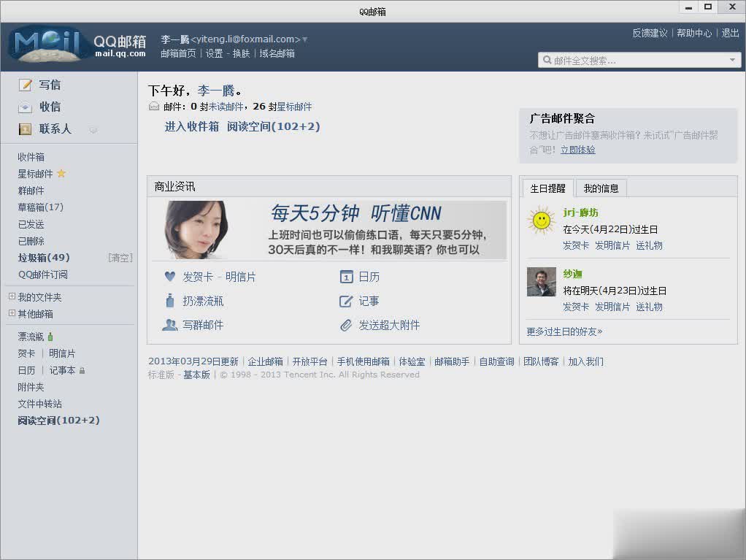This screenshot has height=560, width=746.
Task: Click the group icon beside 写群邮件
Action: pyautogui.click(x=169, y=325)
